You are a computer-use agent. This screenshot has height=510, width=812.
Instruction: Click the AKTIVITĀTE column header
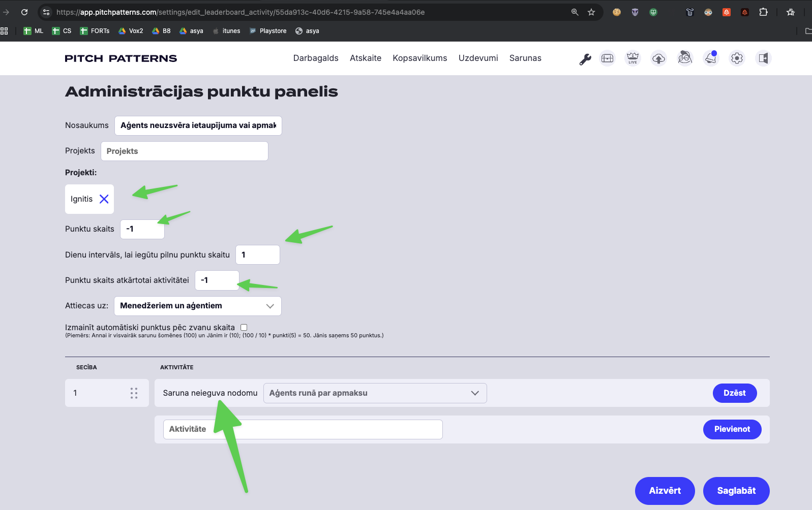(x=177, y=367)
